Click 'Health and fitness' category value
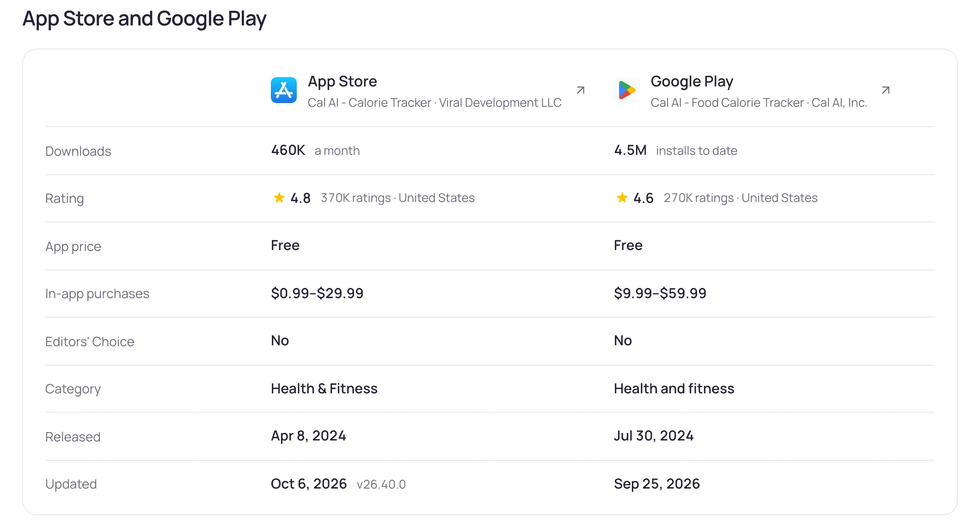The image size is (980, 526). point(674,389)
